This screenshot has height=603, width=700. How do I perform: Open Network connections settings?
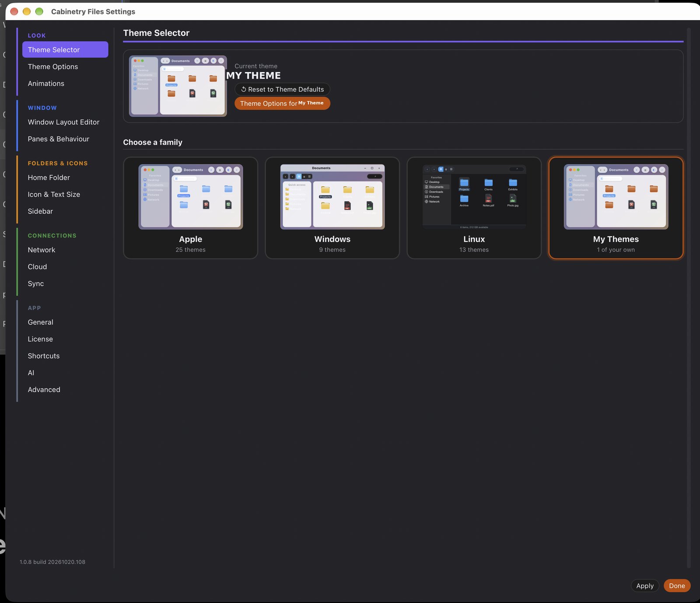tap(65, 250)
